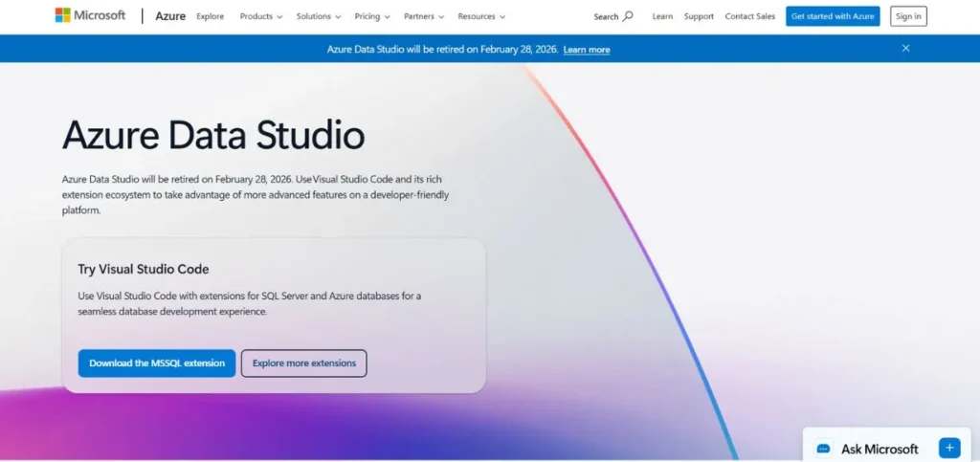Click Explore more extensions button
The height and width of the screenshot is (462, 980).
[303, 363]
